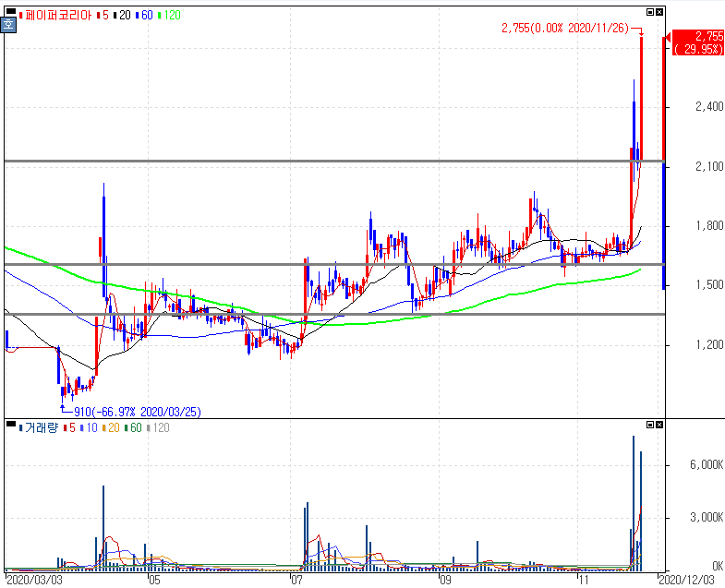The image size is (725, 588).
Task: Click the tall red candle at 2020/11/26
Action: (x=641, y=99)
